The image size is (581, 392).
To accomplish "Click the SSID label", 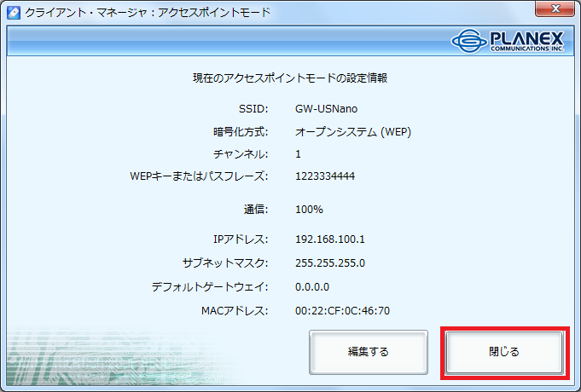I will [253, 109].
